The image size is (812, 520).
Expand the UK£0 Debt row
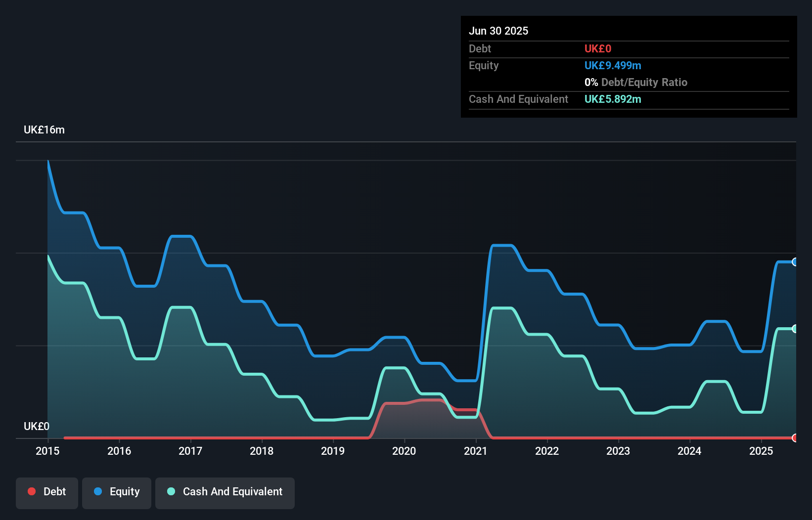(597, 48)
